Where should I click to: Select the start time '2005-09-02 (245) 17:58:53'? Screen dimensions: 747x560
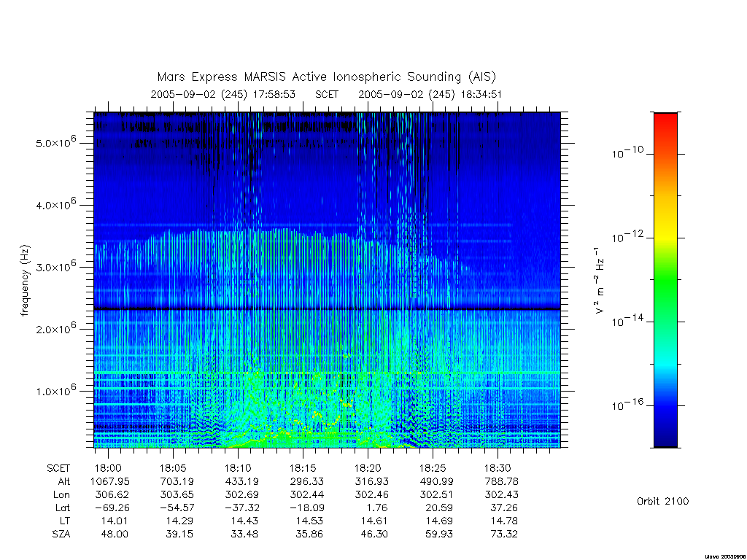tap(223, 94)
